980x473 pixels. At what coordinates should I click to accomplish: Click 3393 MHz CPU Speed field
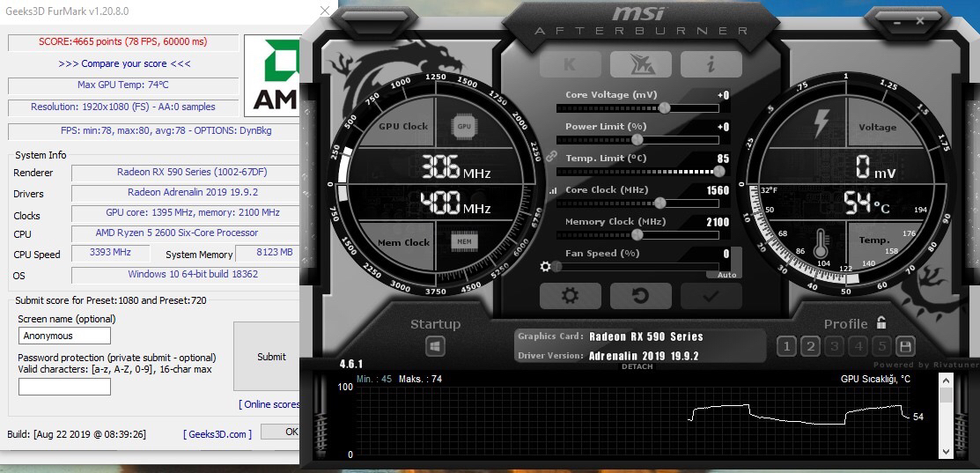[111, 253]
